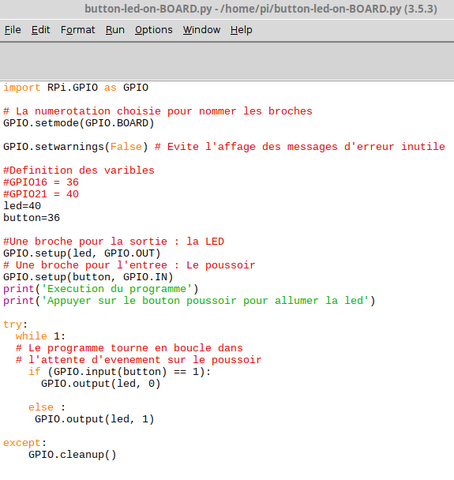Open the Run menu
454x480 pixels.
tap(115, 30)
